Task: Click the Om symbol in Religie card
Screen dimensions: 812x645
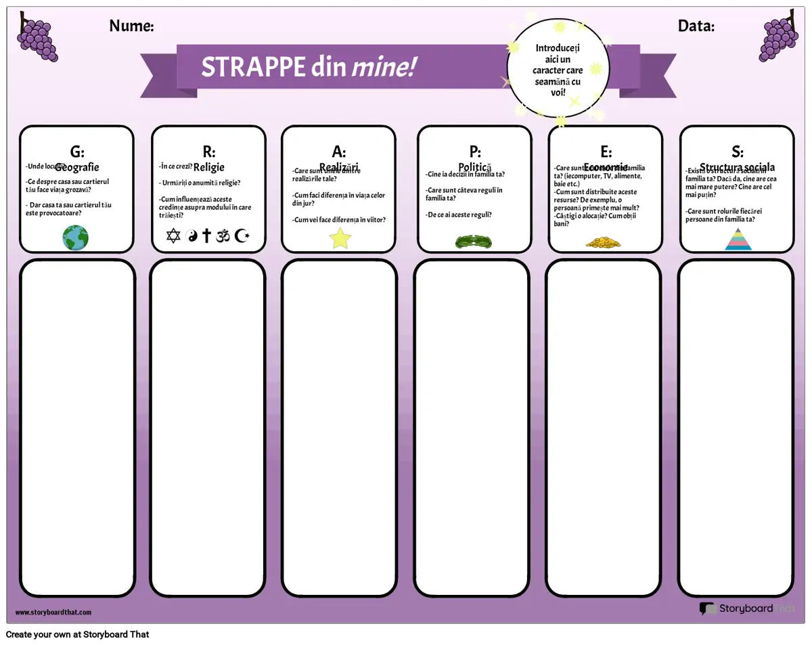Action: pyautogui.click(x=223, y=236)
